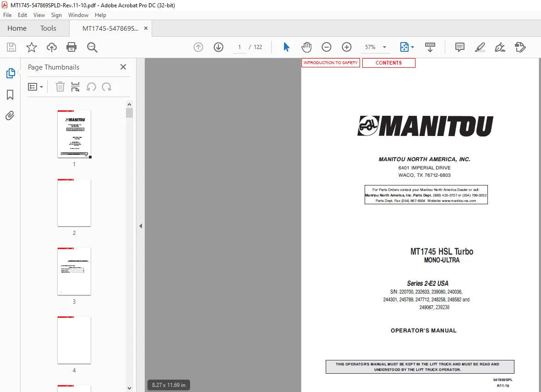Viewport: 541px width, 392px height.
Task: Click the Manitou logo on the page
Action: pyautogui.click(x=425, y=126)
